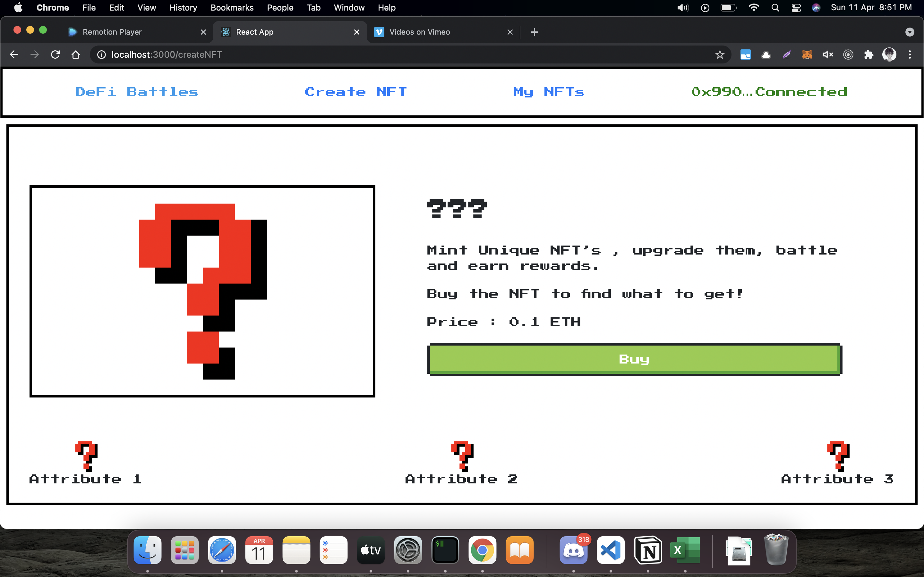Click the MetaMask fox extension icon
The width and height of the screenshot is (924, 577).
[807, 54]
